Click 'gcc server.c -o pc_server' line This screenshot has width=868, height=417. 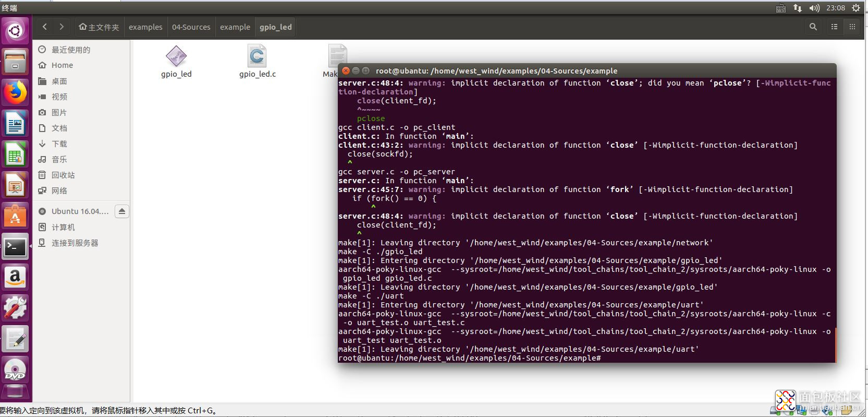pos(397,172)
